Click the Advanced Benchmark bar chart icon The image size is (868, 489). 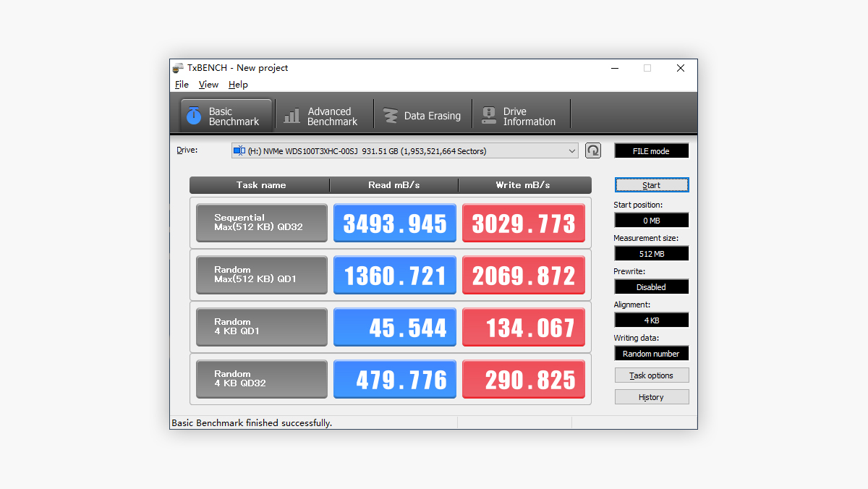(x=292, y=116)
